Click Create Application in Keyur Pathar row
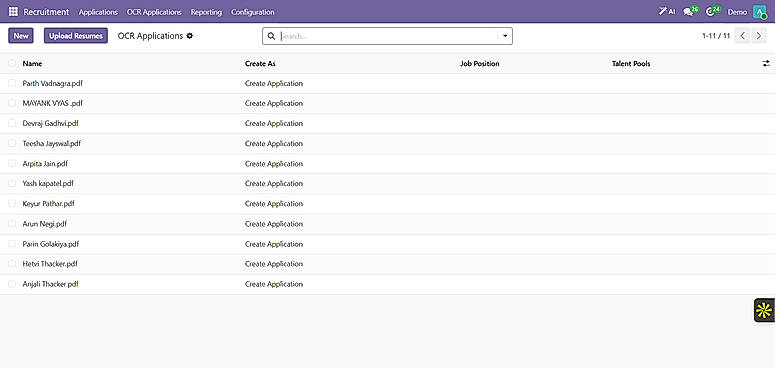 tap(274, 204)
